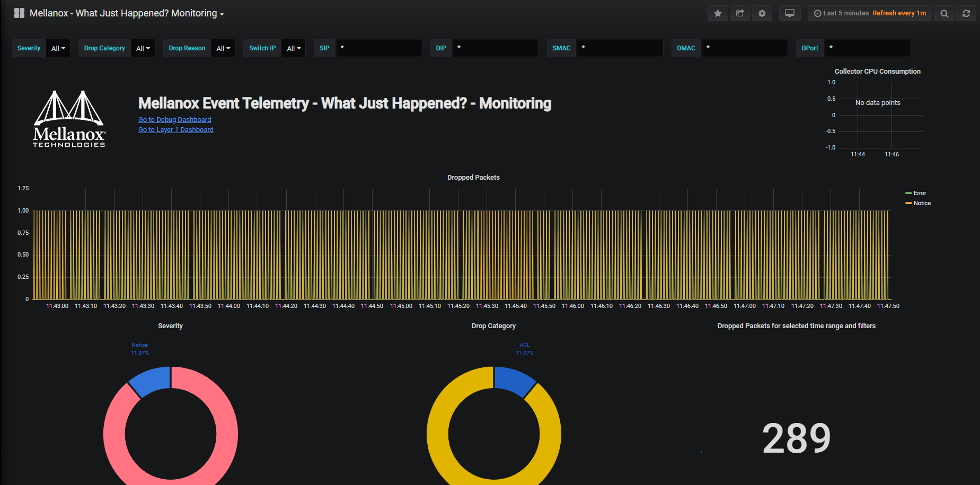Open the dashboard title dropdown
The height and width of the screenshot is (485, 980).
click(x=127, y=13)
